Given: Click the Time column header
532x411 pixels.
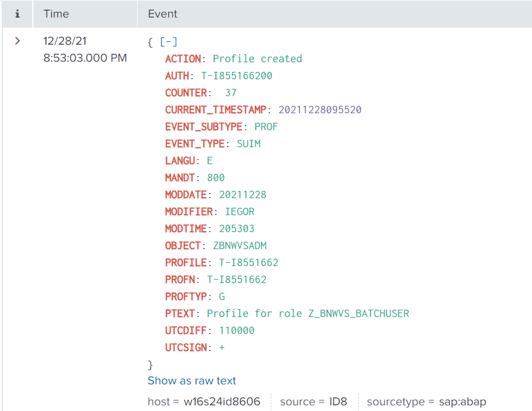Looking at the screenshot, I should pos(56,14).
